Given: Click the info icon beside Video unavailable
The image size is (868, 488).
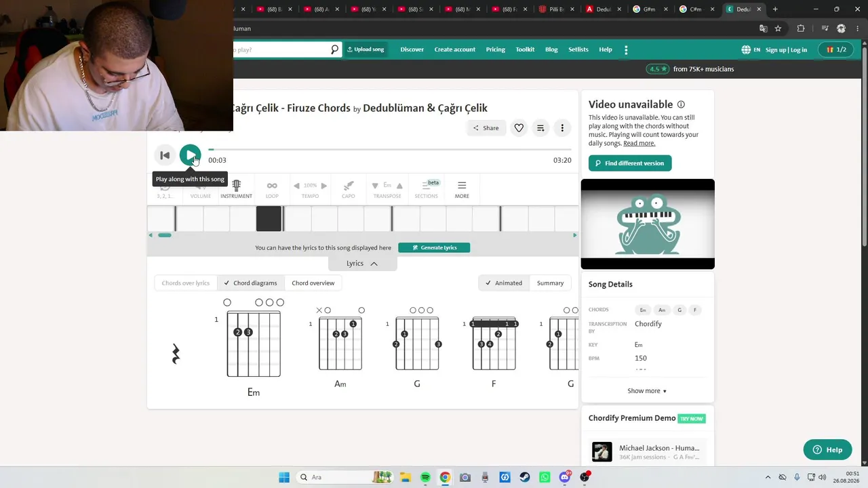Looking at the screenshot, I should point(681,104).
